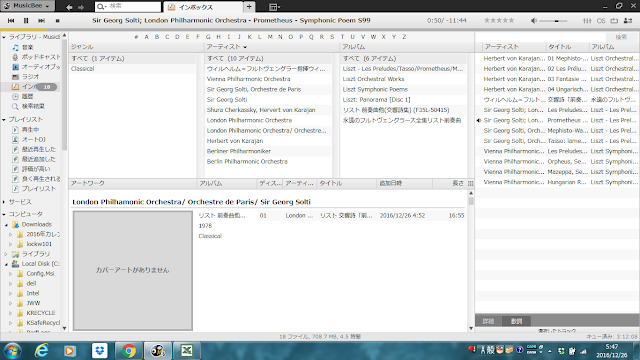Screen dimensions: 640x360
Task: Jump to letter S in alphabet bar
Action: pos(332,37)
